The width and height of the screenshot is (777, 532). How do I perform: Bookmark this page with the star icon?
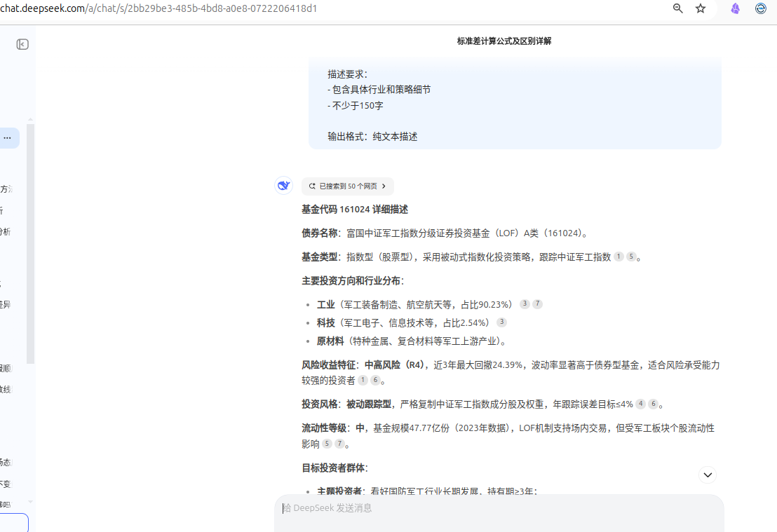(x=700, y=8)
